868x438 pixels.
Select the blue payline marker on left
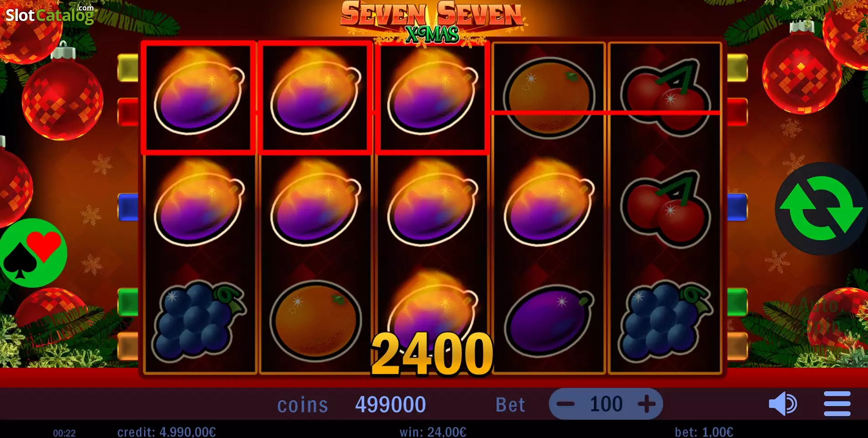pyautogui.click(x=128, y=207)
